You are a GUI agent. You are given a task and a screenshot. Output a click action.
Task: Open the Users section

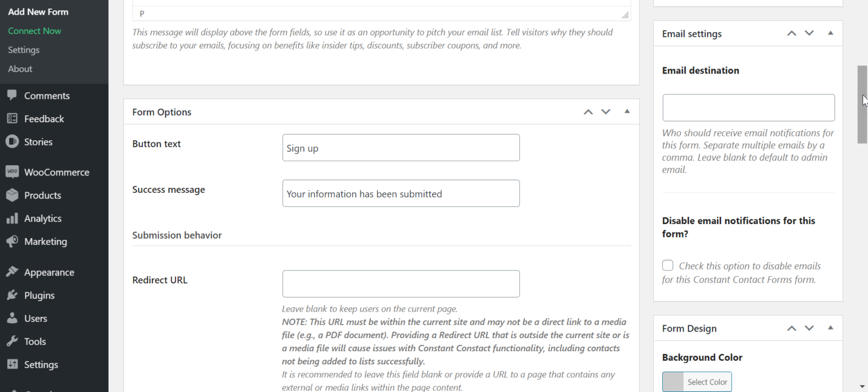click(x=35, y=318)
